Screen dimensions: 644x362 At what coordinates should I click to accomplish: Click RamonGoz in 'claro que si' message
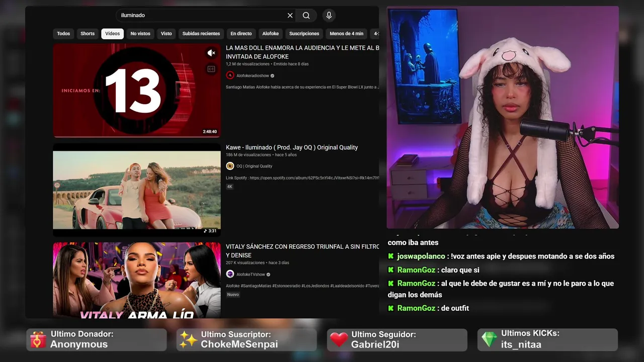(416, 270)
